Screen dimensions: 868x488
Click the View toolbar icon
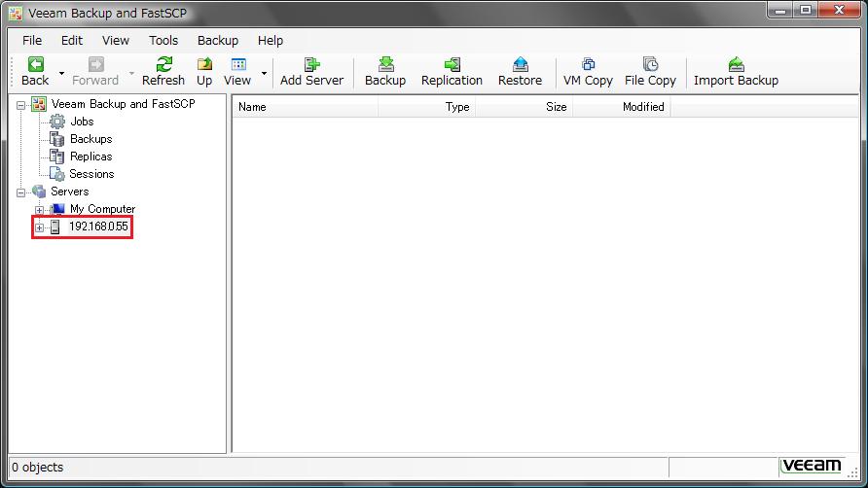[x=238, y=64]
